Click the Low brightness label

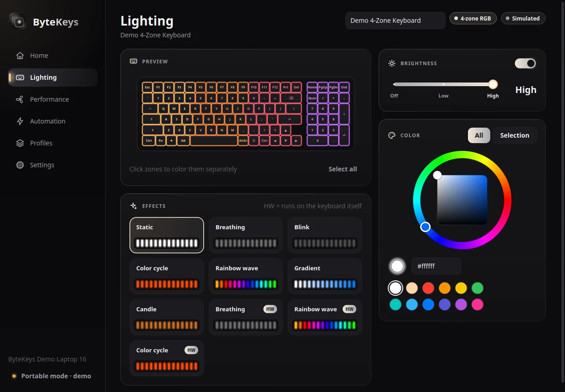[443, 96]
